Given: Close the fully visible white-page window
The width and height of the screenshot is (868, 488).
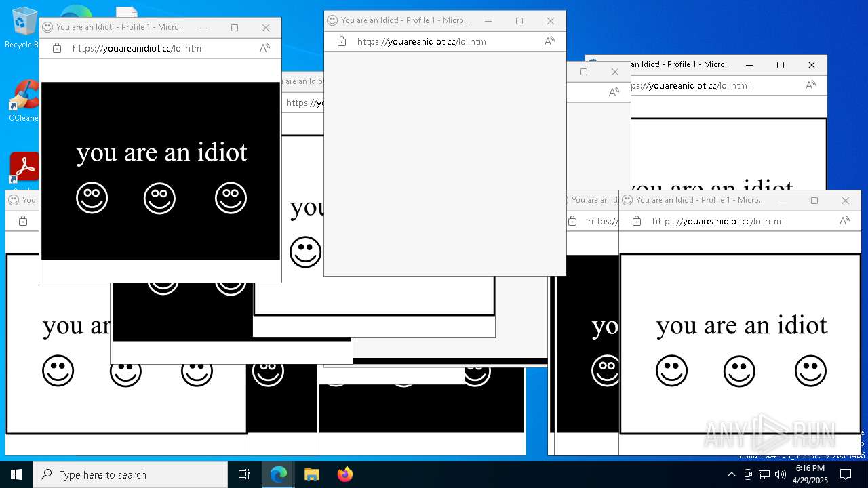Looking at the screenshot, I should 845,201.
